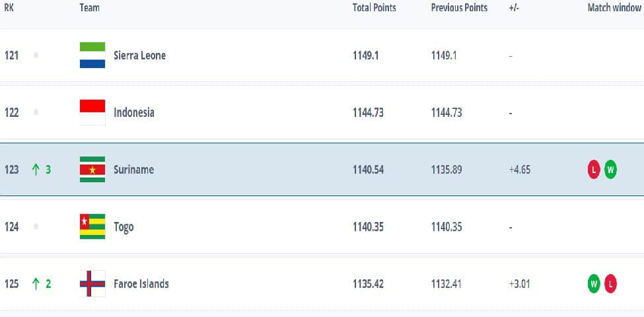Viewport: 644px width, 317px height.
Task: Click Faroe Islands' green win match badge
Action: click(x=594, y=284)
